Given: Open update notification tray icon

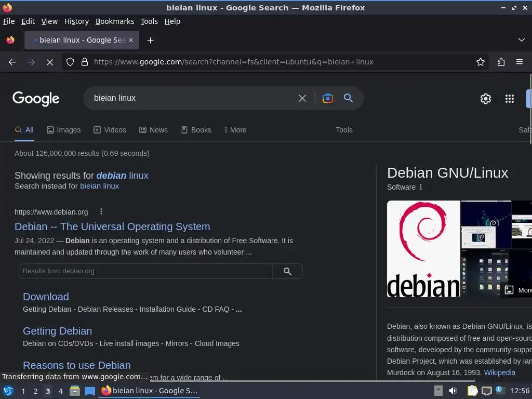Looking at the screenshot, I should tap(500, 390).
